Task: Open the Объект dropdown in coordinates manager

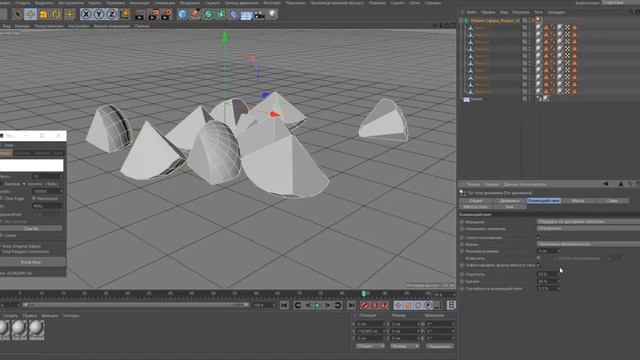Action: (370, 346)
